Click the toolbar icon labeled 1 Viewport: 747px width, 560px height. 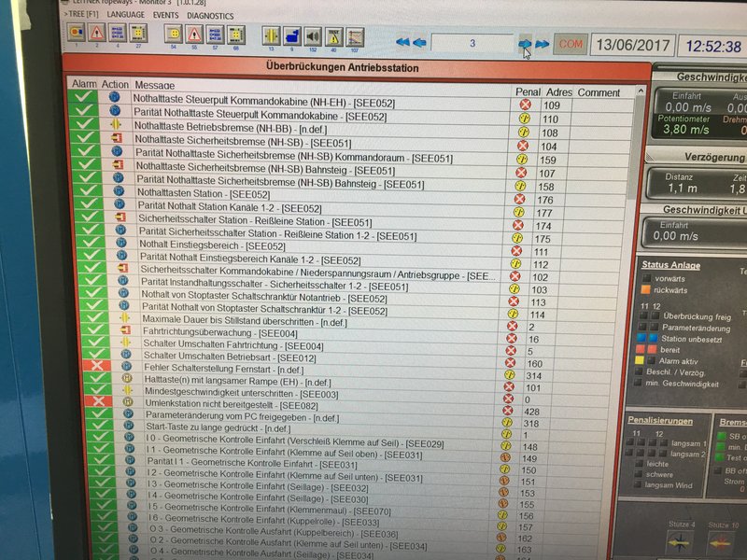(75, 35)
